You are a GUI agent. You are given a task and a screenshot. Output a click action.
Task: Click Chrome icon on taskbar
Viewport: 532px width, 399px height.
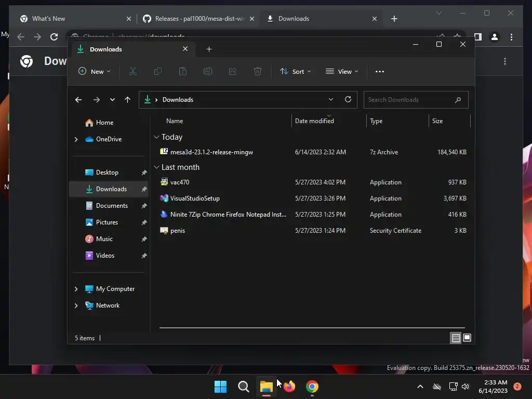[x=312, y=387]
